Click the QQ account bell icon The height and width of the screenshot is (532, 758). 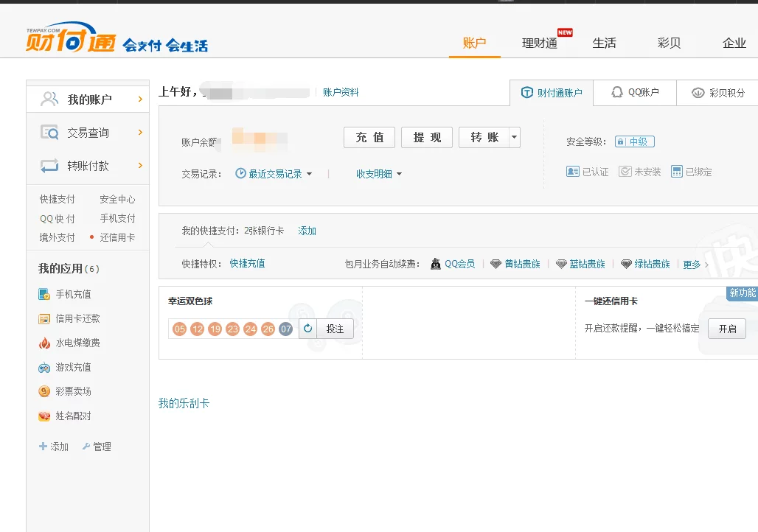click(x=617, y=92)
